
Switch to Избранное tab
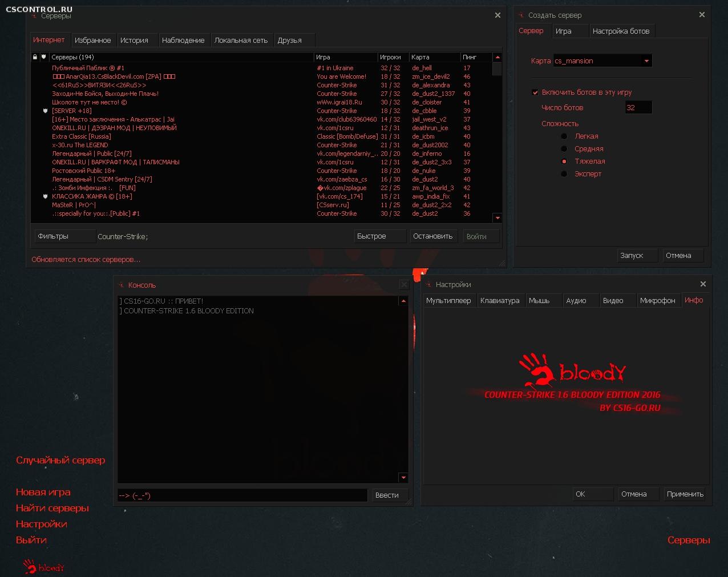pos(93,41)
